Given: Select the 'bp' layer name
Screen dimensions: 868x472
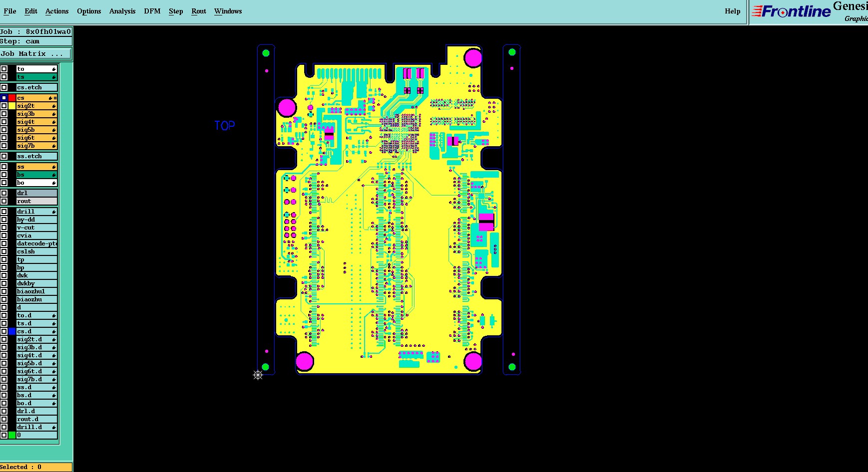Looking at the screenshot, I should pyautogui.click(x=37, y=267).
